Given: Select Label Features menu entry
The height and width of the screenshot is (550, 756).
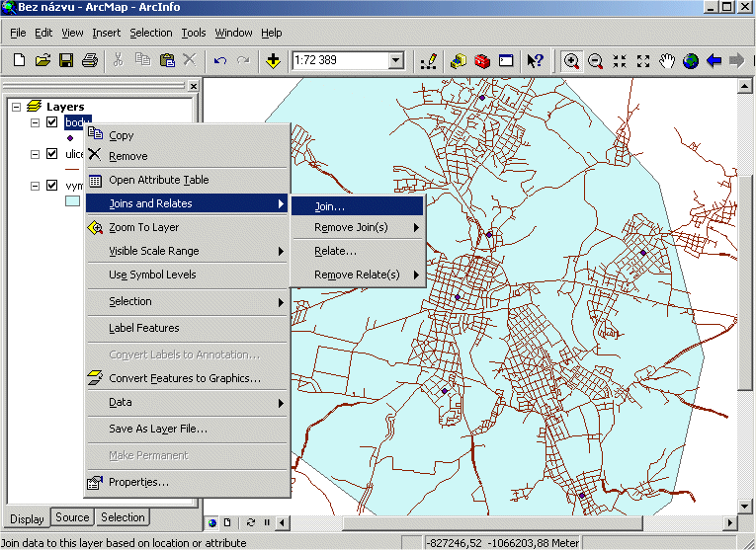Looking at the screenshot, I should coord(188,328).
